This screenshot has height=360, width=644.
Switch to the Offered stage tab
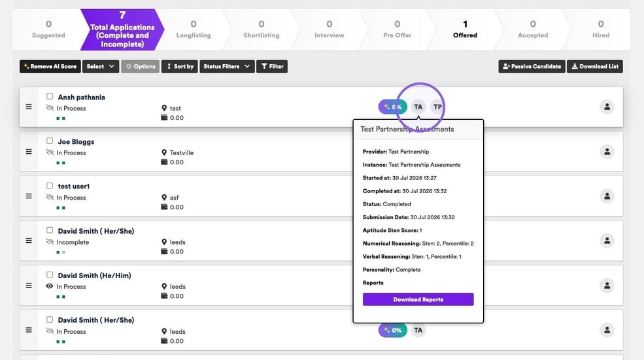465,29
